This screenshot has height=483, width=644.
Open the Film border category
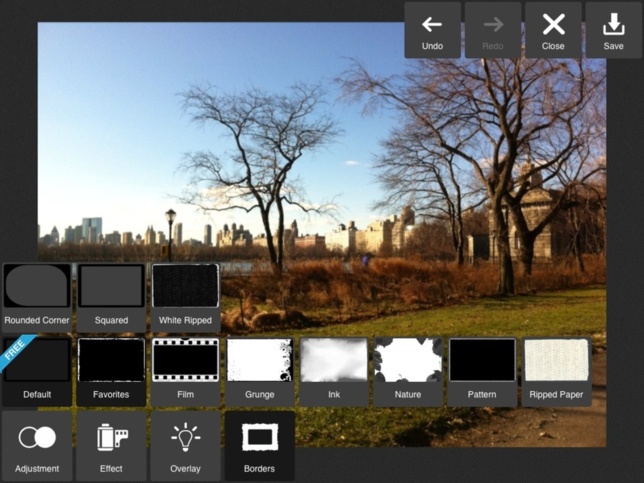pyautogui.click(x=185, y=372)
